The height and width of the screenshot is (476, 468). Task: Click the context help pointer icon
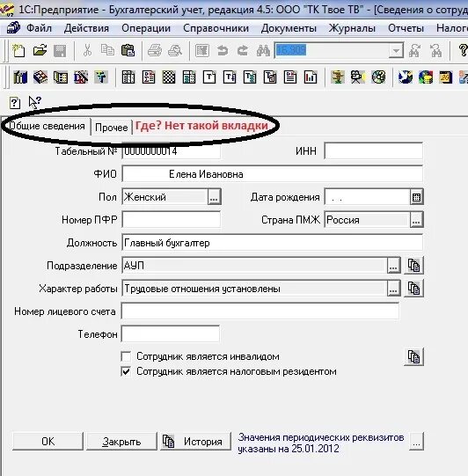coord(34,102)
